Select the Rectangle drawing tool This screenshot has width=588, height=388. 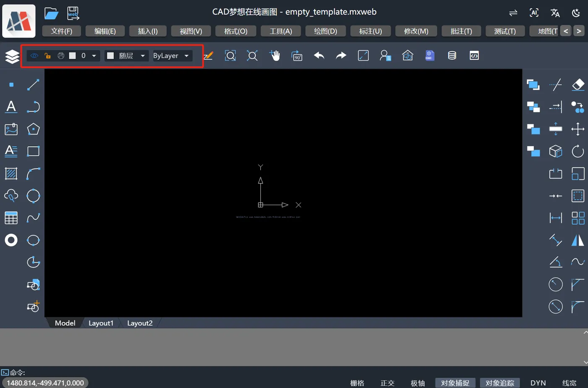(x=33, y=151)
